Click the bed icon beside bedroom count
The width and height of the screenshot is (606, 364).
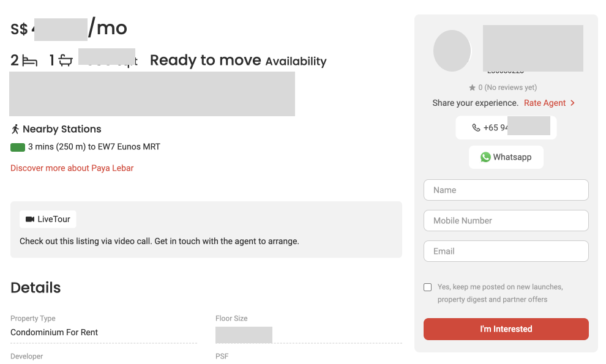30,61
